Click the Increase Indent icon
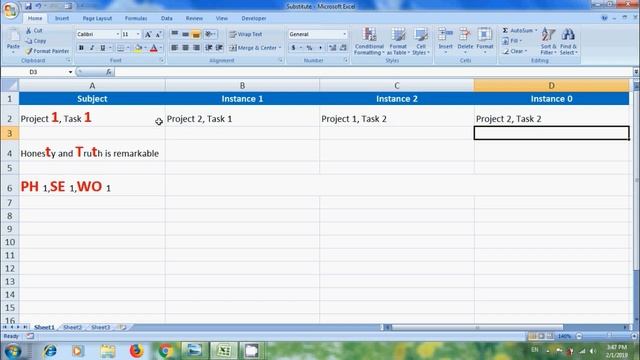 pos(219,48)
